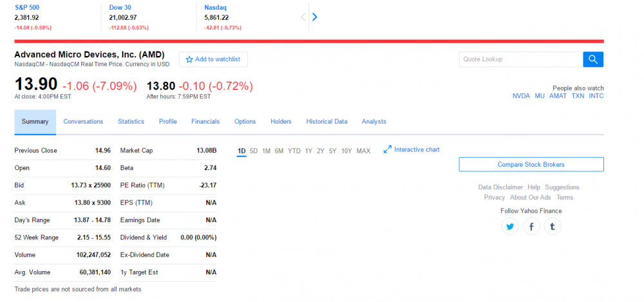Viewport: 644px width, 302px height.
Task: Open the TXN ticker link
Action: pyautogui.click(x=578, y=96)
